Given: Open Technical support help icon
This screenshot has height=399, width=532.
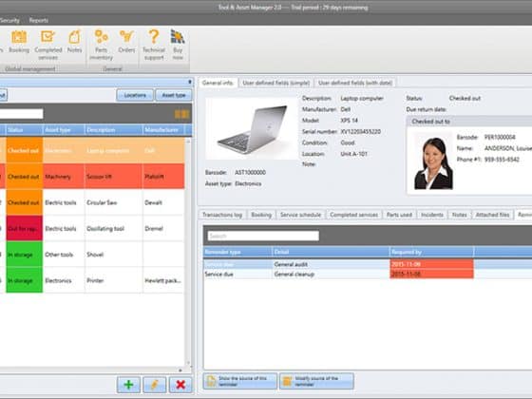Looking at the screenshot, I should tap(154, 45).
